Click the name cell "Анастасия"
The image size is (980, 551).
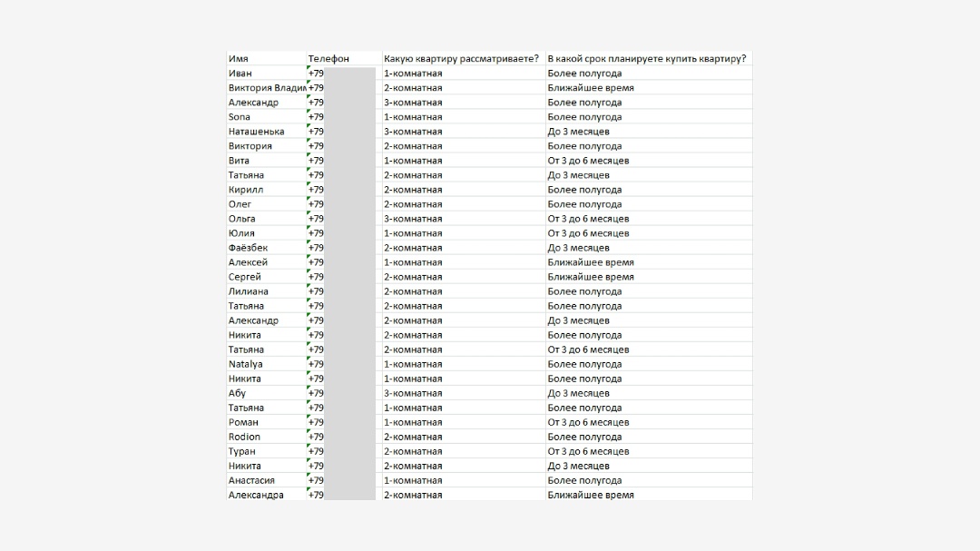pos(266,480)
